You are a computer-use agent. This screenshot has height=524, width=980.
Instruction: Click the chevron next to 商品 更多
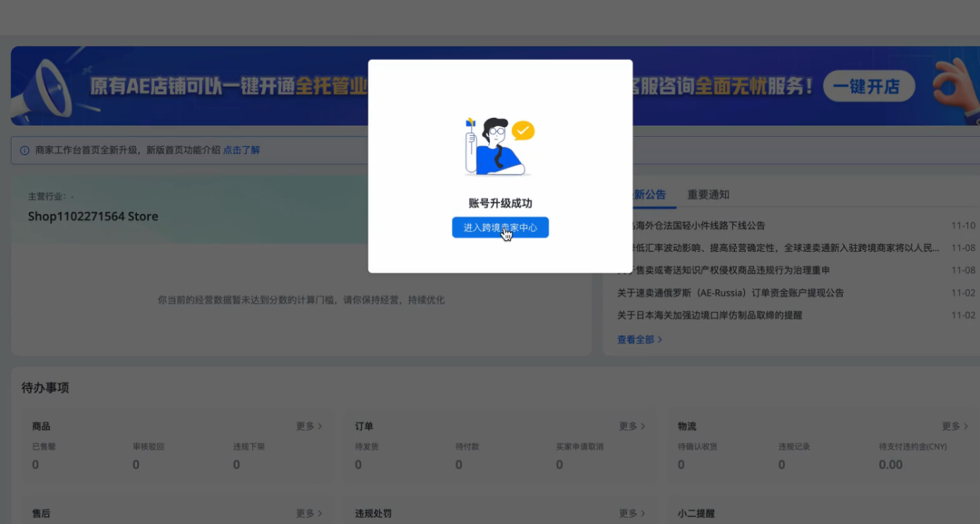322,425
